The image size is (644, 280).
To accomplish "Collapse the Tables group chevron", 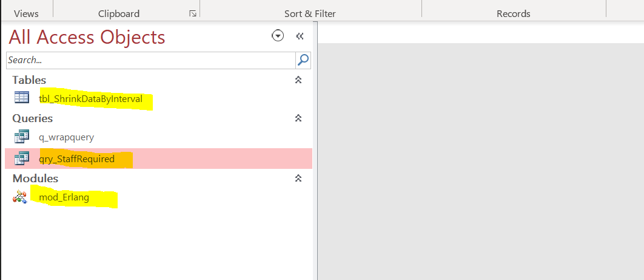I will (x=298, y=80).
